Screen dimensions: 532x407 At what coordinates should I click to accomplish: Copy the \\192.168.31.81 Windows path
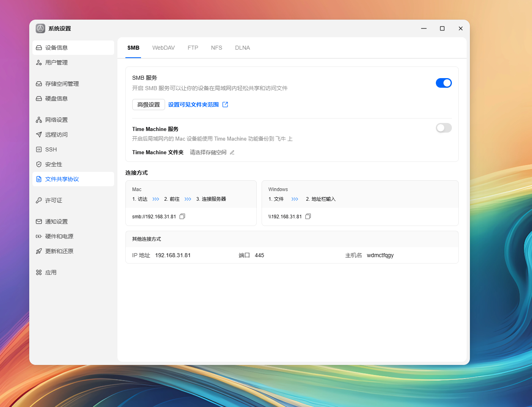tap(308, 216)
